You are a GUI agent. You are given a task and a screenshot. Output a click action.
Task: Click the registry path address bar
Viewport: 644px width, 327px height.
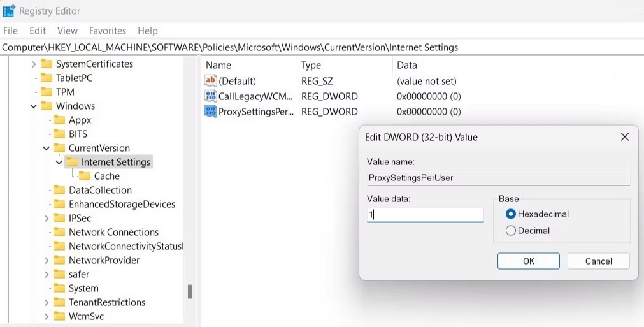point(322,48)
